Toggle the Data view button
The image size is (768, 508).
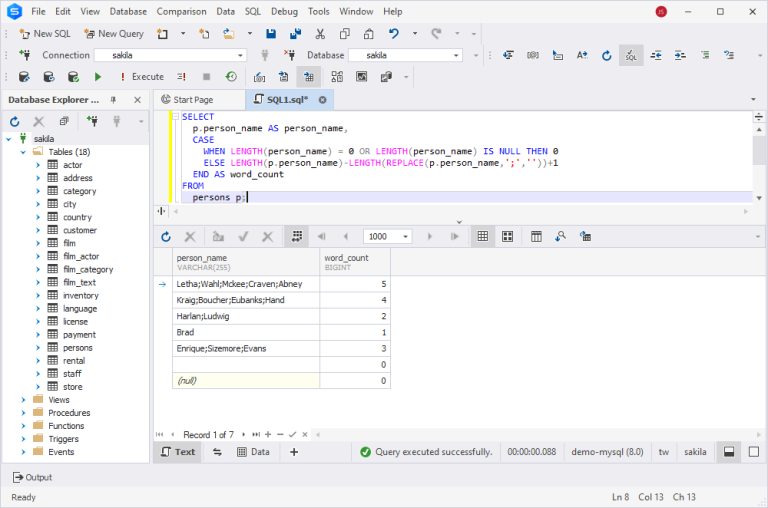253,452
